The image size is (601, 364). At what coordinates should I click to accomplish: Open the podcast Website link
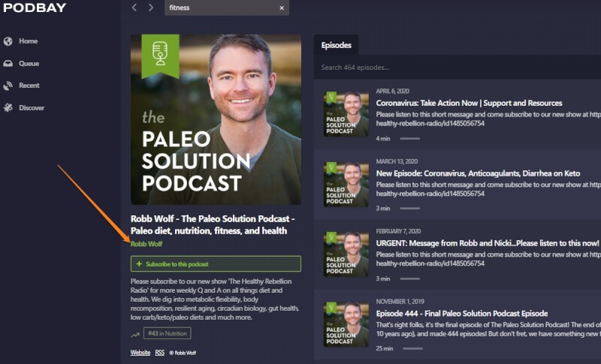coord(140,353)
